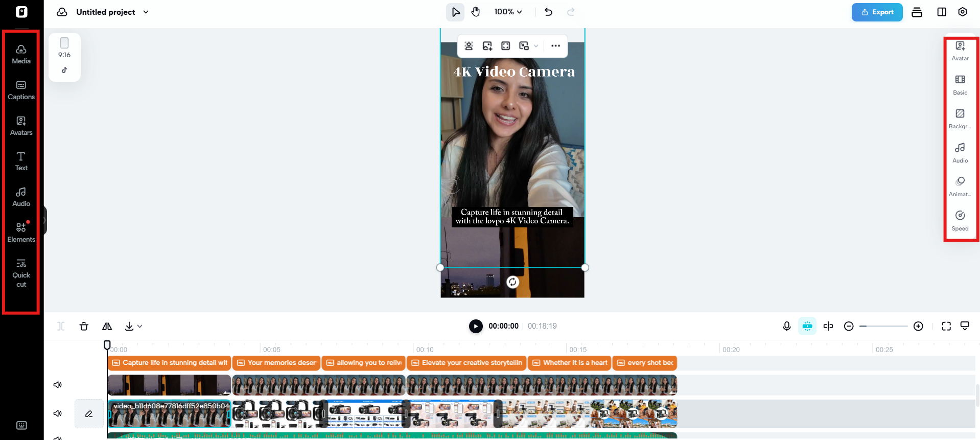Play the video preview
The image size is (980, 440).
476,326
